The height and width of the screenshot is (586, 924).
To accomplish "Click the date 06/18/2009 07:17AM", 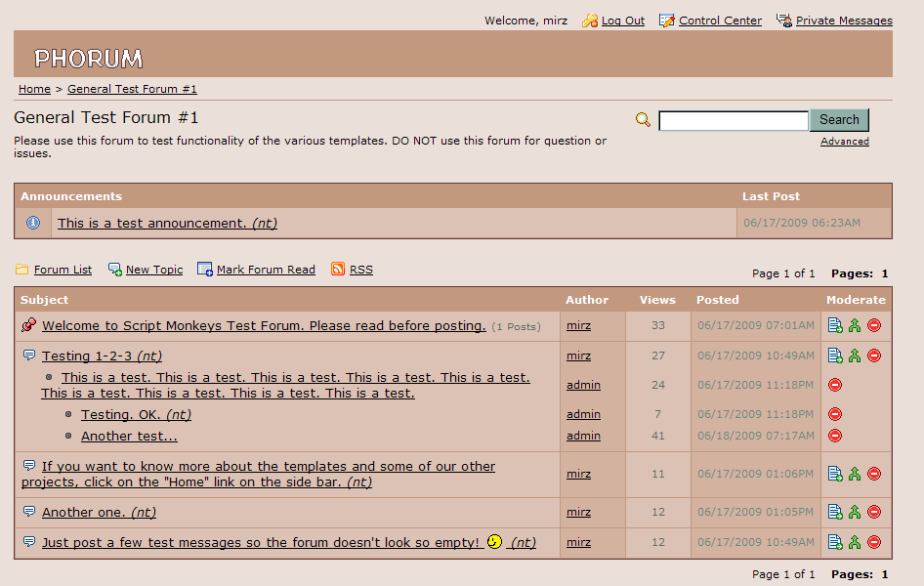I will pos(756,436).
